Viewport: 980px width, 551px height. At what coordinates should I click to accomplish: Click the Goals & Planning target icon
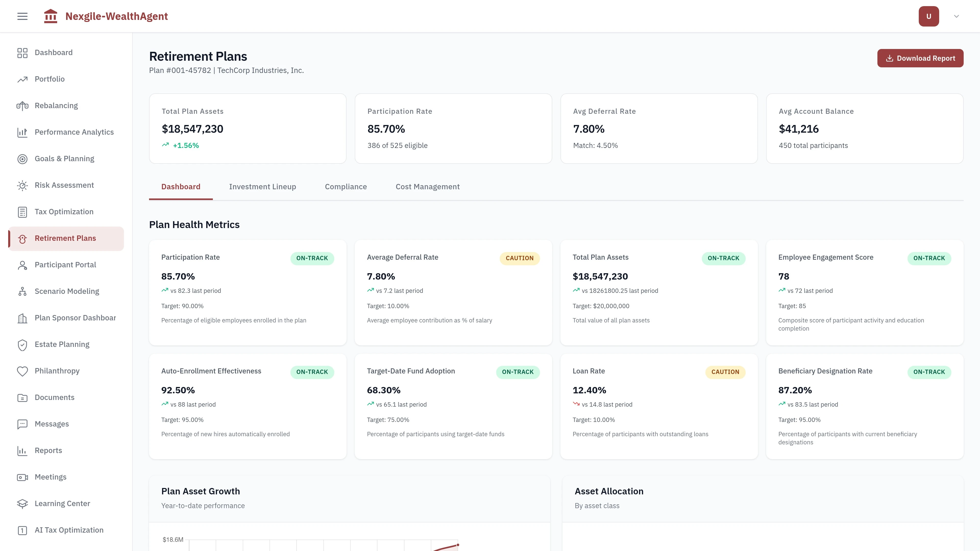tap(22, 159)
